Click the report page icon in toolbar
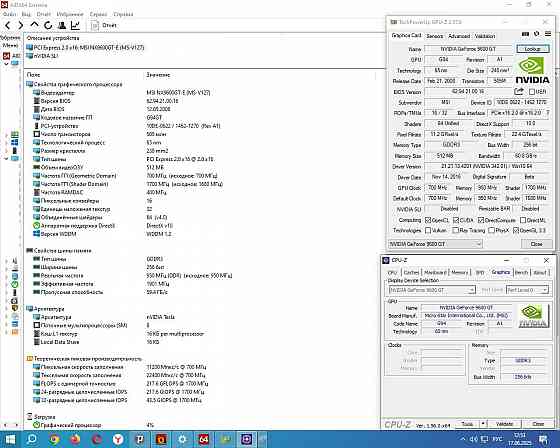 pyautogui.click(x=95, y=25)
